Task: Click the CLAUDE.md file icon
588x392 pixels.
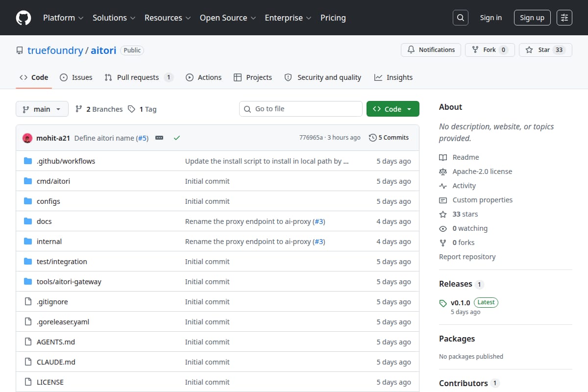Action: click(28, 362)
